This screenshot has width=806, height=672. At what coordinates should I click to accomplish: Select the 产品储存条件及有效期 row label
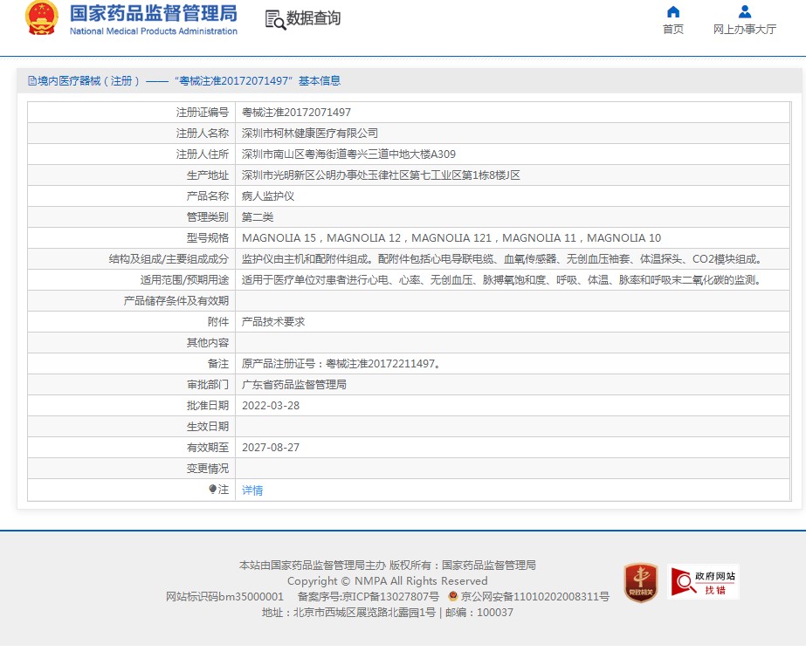(x=176, y=300)
